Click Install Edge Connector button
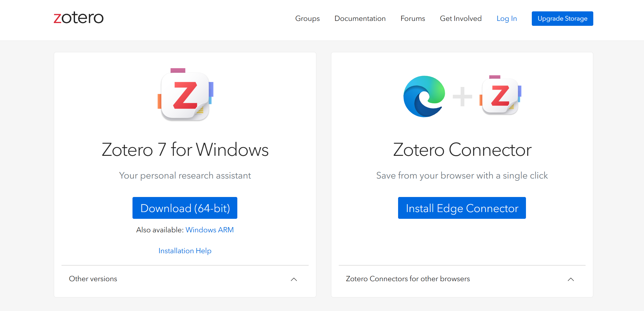Image resolution: width=644 pixels, height=311 pixels. tap(462, 208)
